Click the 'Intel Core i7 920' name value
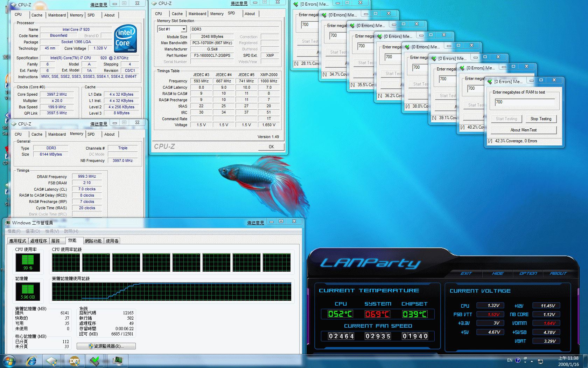588x368 pixels. coord(76,29)
